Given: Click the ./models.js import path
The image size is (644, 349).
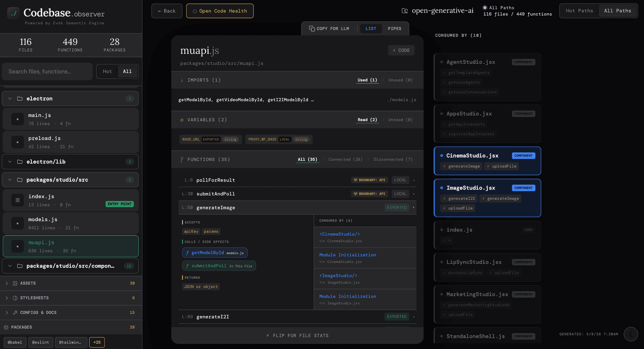Looking at the screenshot, I should coord(402,100).
